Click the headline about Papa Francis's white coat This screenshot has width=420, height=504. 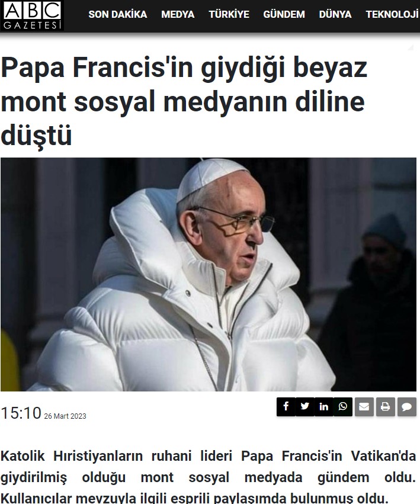click(x=184, y=101)
